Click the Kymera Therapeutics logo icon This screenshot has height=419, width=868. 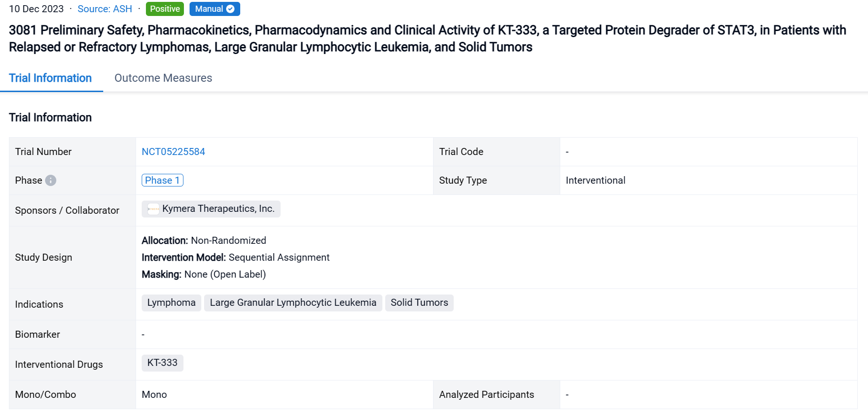pyautogui.click(x=153, y=209)
